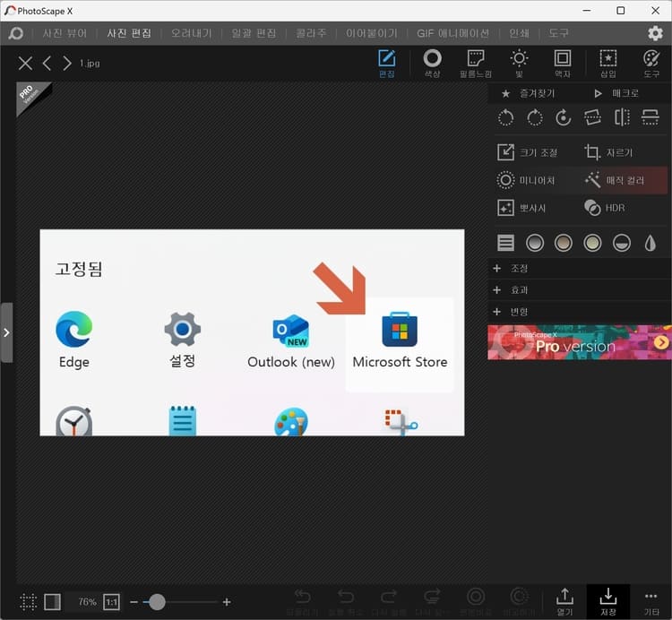Click the 76% zoom value
Image resolution: width=672 pixels, height=620 pixels.
(x=88, y=602)
